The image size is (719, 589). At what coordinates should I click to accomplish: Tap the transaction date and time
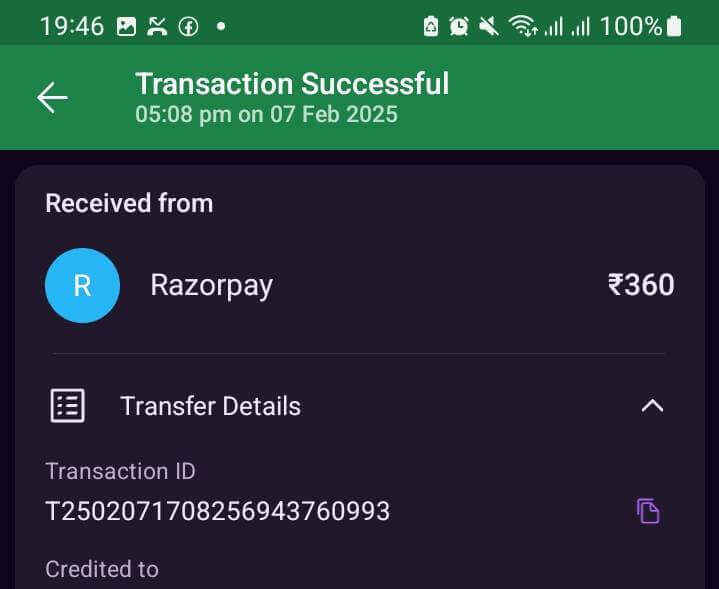266,114
